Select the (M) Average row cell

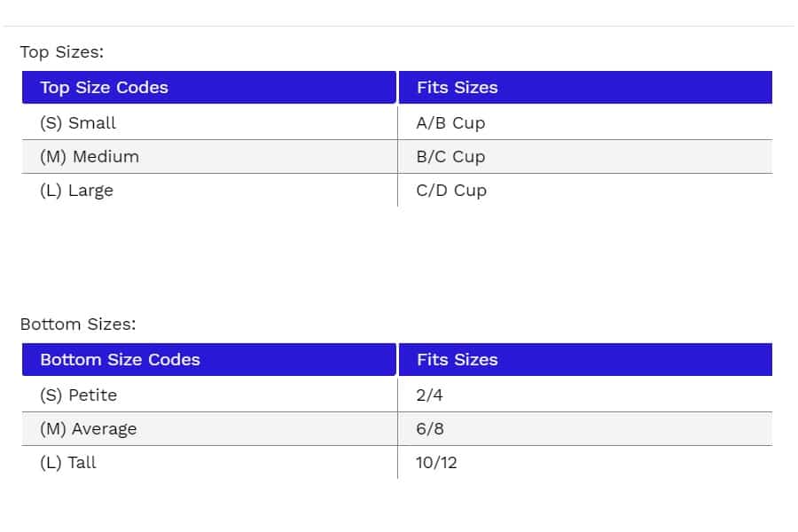click(89, 429)
